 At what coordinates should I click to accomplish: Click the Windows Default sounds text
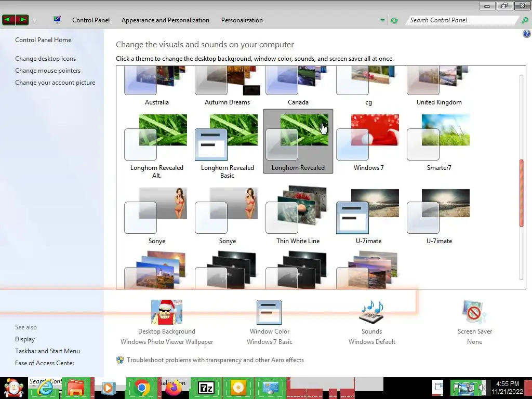[372, 342]
